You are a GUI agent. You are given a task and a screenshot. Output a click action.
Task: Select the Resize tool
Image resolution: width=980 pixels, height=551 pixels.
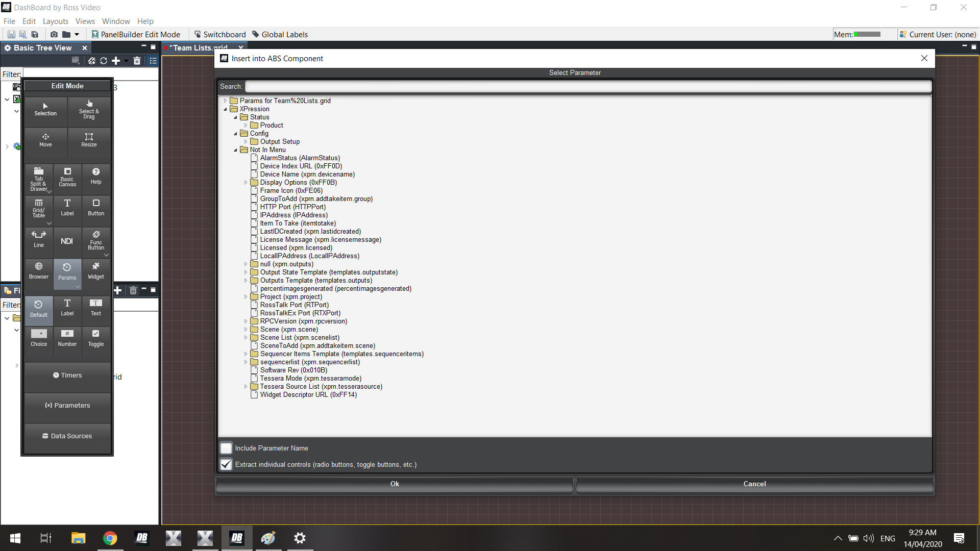pos(89,140)
